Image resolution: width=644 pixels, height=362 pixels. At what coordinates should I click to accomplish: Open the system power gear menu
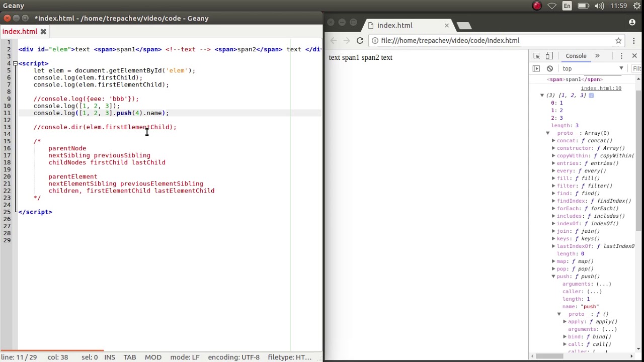[637, 6]
